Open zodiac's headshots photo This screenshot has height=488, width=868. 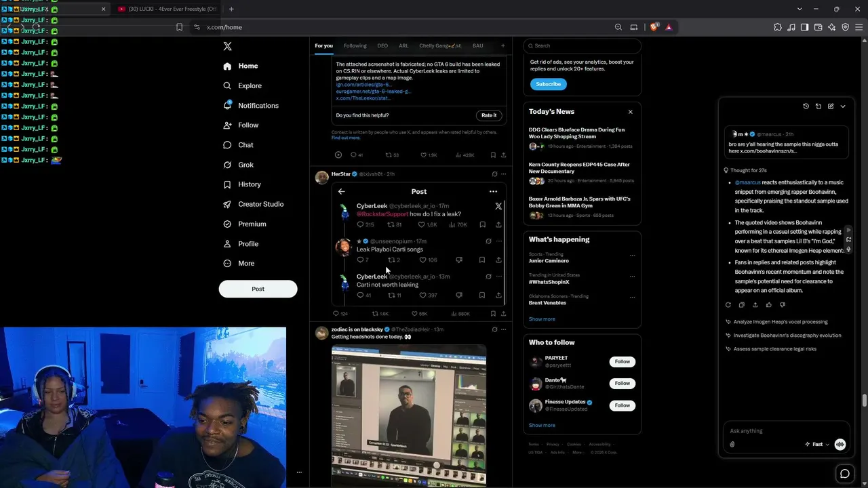(x=409, y=415)
